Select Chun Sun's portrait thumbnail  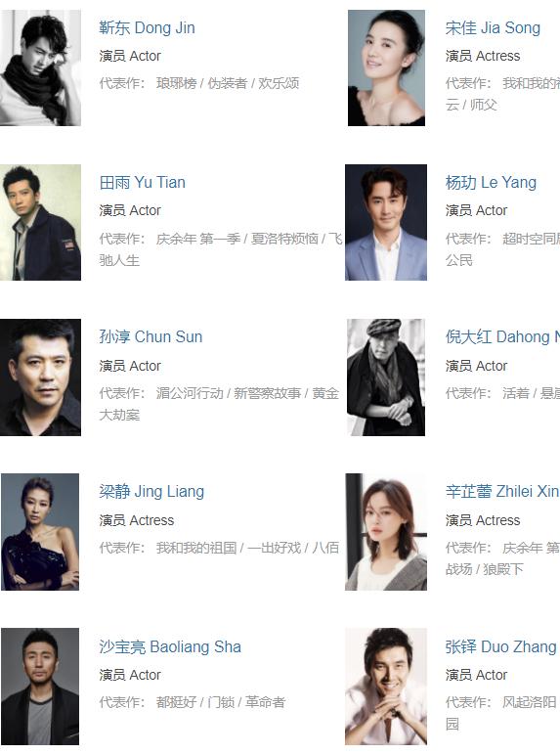click(x=40, y=377)
